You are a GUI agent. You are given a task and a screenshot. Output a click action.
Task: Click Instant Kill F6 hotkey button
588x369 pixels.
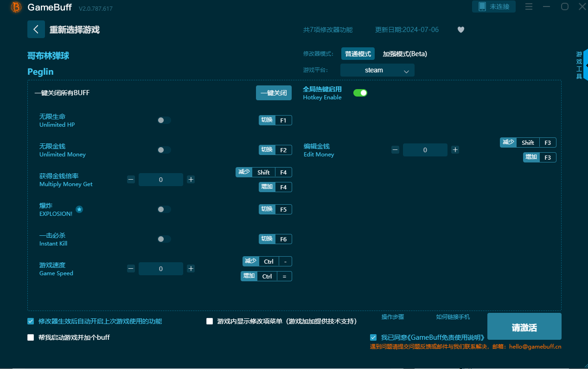click(x=275, y=239)
